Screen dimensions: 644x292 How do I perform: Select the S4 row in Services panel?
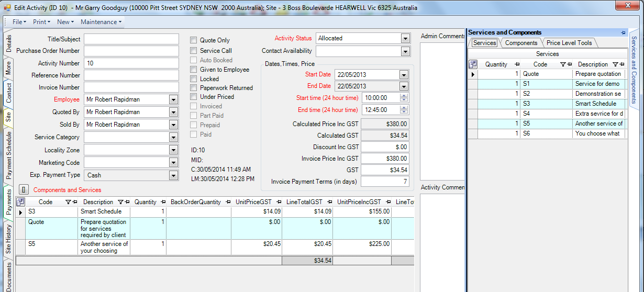click(547, 114)
